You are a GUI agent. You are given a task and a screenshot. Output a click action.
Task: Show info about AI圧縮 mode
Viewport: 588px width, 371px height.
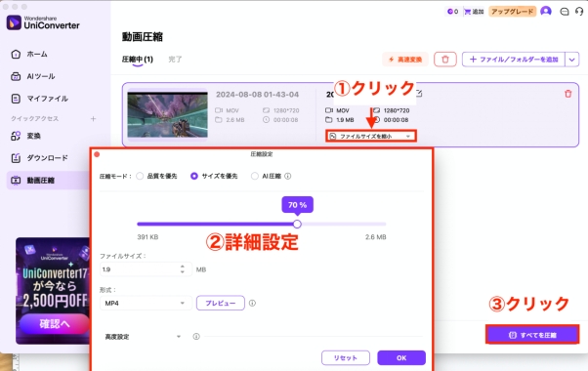pyautogui.click(x=287, y=176)
